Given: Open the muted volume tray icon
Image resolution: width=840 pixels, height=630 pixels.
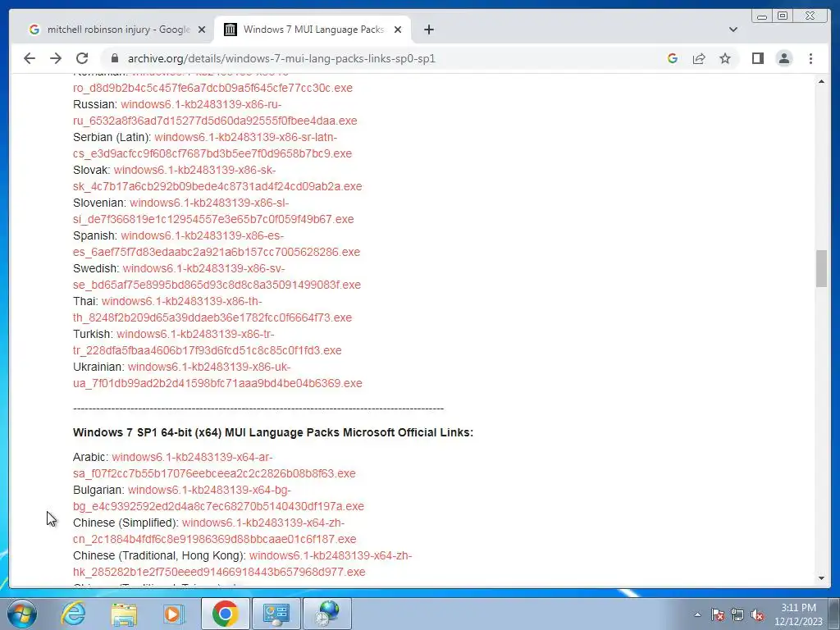Looking at the screenshot, I should tap(757, 614).
